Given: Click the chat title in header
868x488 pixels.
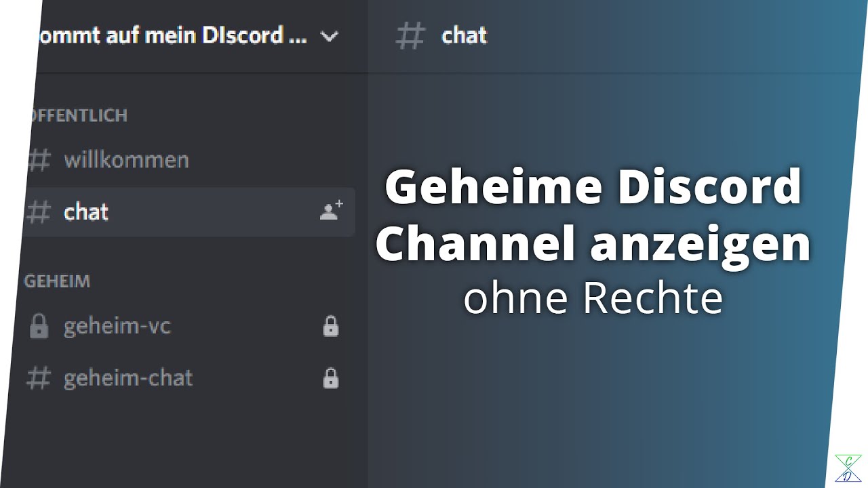Looking at the screenshot, I should tap(465, 35).
